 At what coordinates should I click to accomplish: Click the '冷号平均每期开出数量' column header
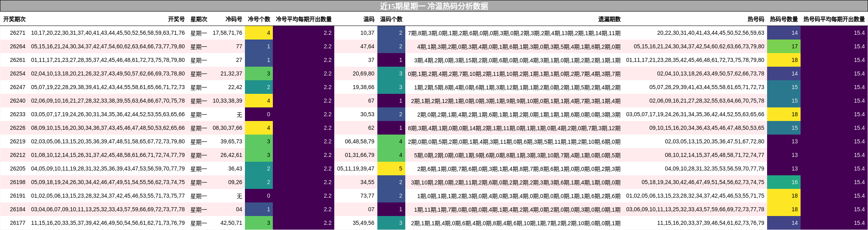(x=304, y=19)
